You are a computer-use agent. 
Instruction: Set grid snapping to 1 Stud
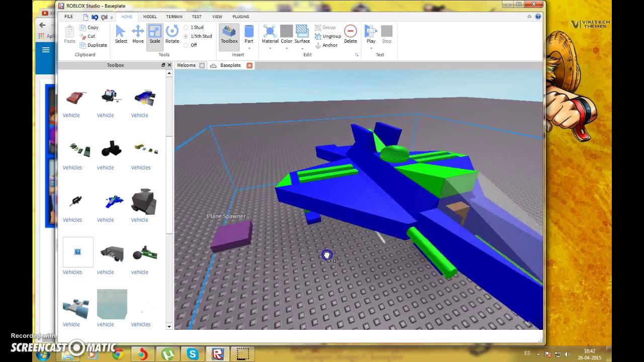click(x=194, y=28)
